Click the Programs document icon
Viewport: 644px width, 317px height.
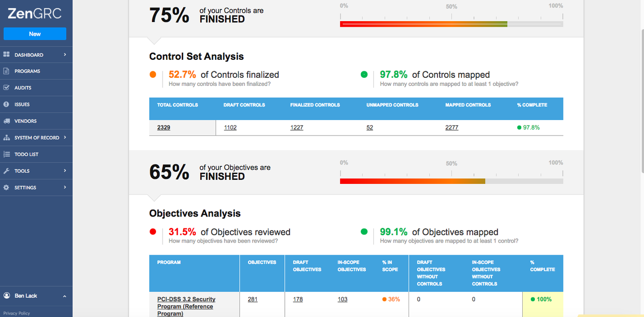[x=7, y=71]
